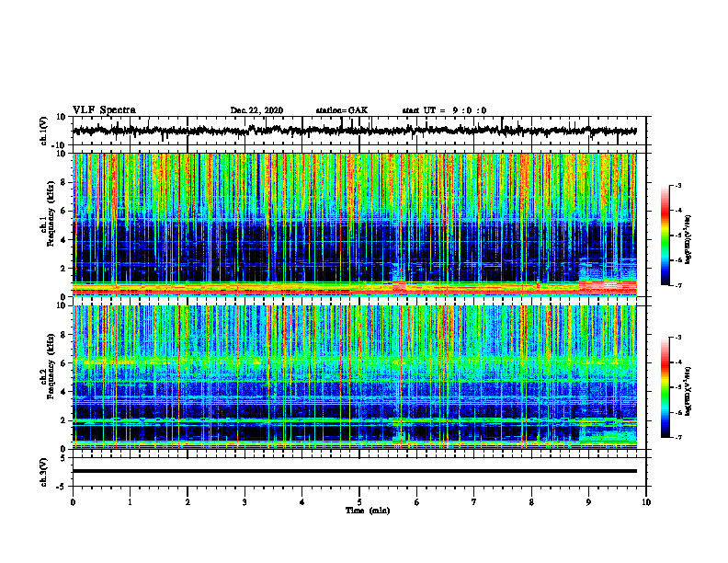The height and width of the screenshot is (563, 728).
Task: Click the time axis tick label "10" at the end
Action: 646,502
